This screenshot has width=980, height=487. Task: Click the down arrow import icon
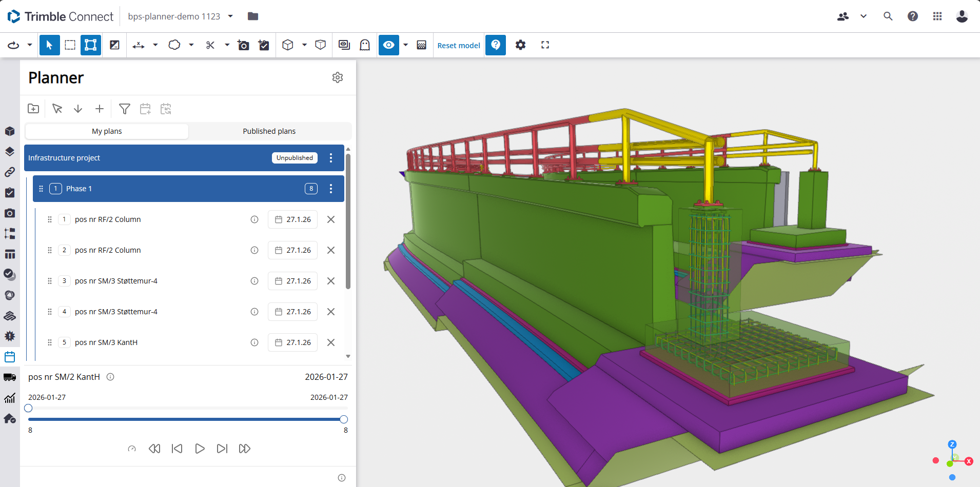[78, 109]
